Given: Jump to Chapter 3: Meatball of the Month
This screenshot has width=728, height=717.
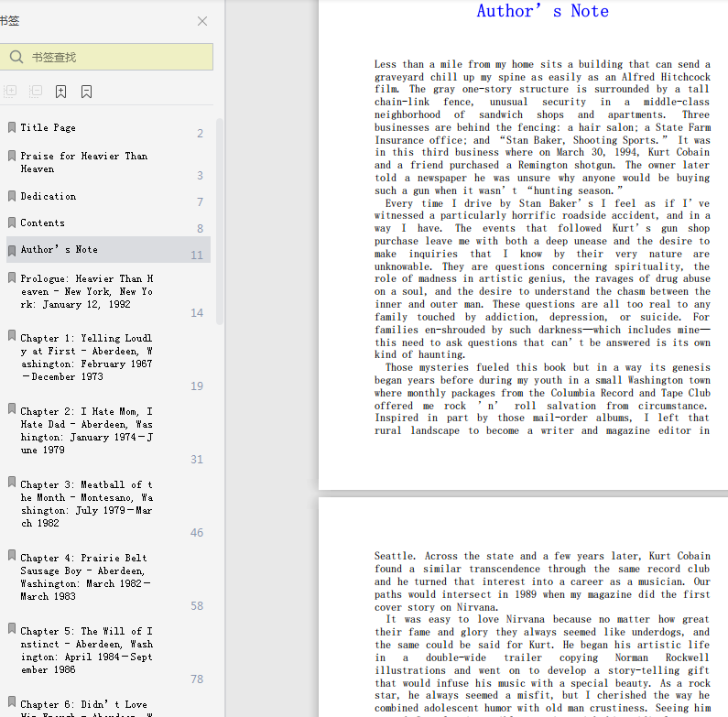Looking at the screenshot, I should click(x=87, y=504).
